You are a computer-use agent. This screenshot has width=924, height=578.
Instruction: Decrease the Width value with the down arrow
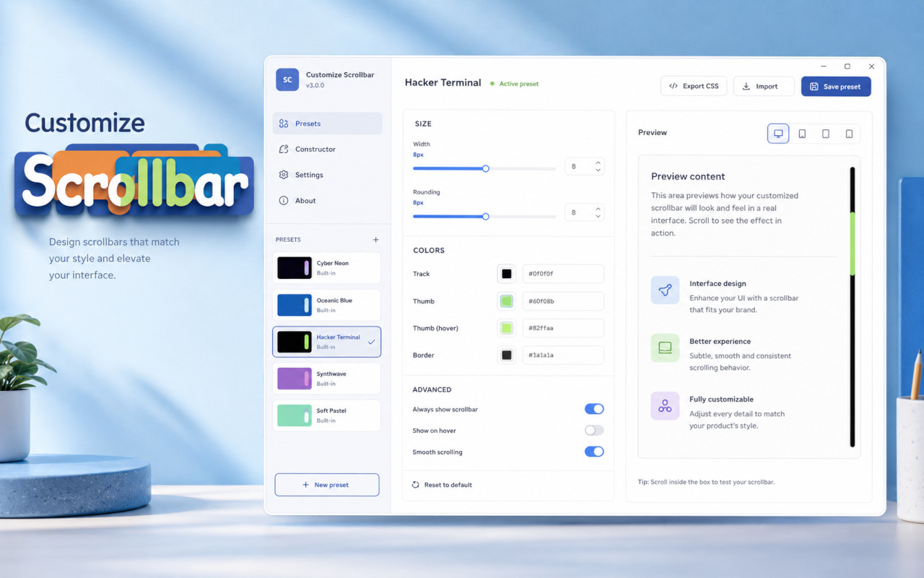pyautogui.click(x=598, y=171)
